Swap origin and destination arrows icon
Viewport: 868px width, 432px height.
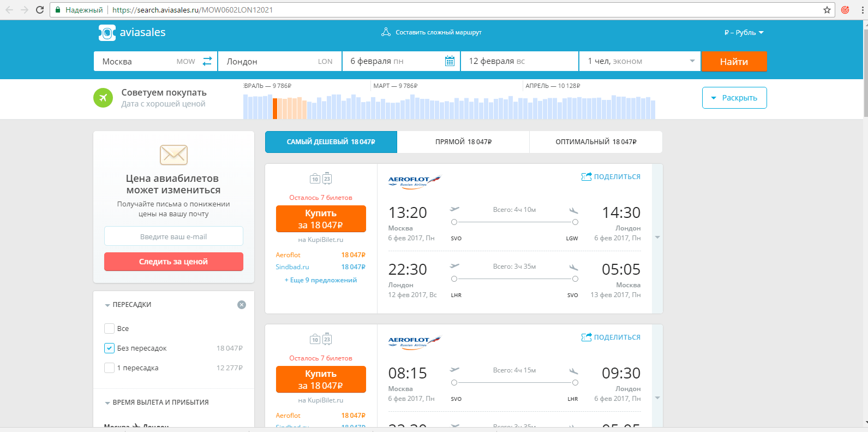pos(207,61)
